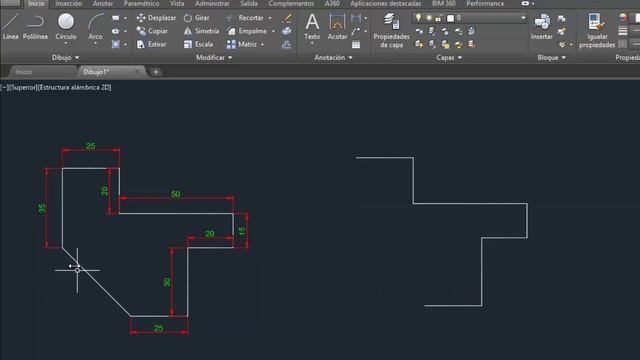Click the green 35 dimension text
The image size is (640, 360).
point(42,209)
